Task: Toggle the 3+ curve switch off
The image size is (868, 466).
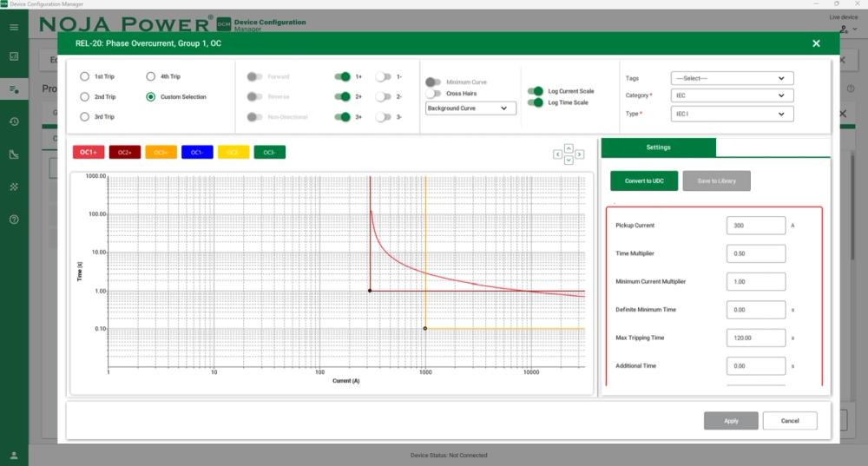Action: pos(342,117)
